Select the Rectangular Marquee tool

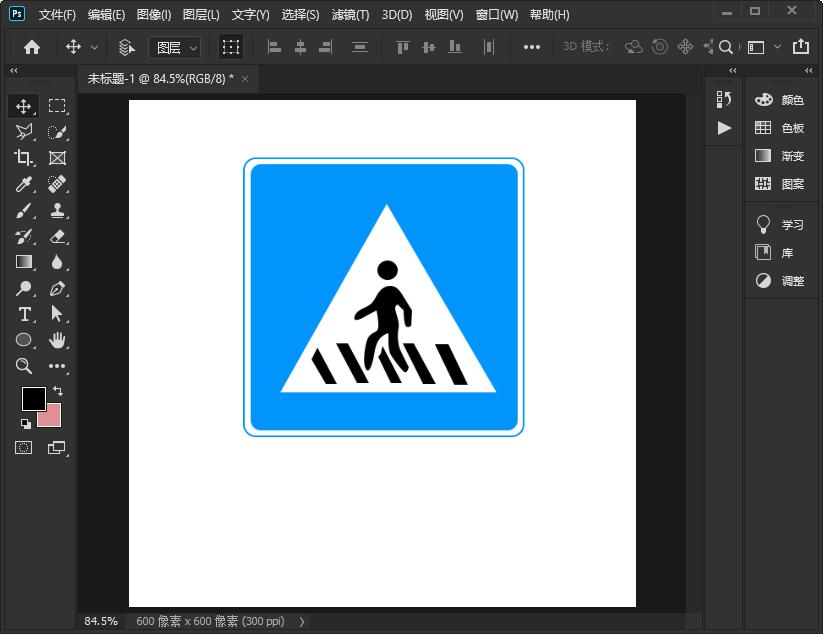57,106
